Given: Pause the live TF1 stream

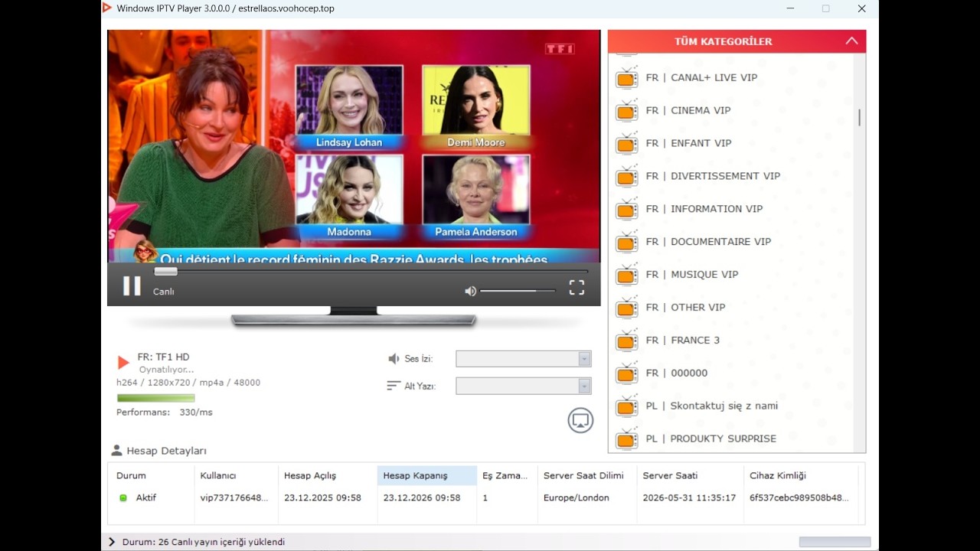Looking at the screenshot, I should pos(132,286).
